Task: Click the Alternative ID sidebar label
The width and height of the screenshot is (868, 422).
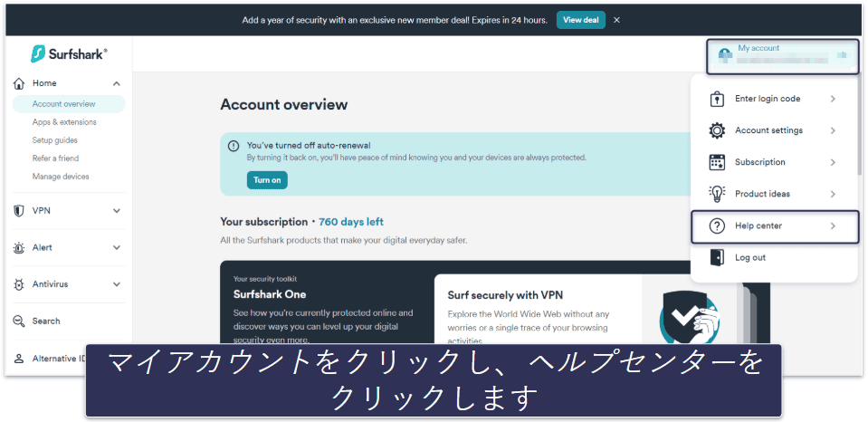Action: 59,359
